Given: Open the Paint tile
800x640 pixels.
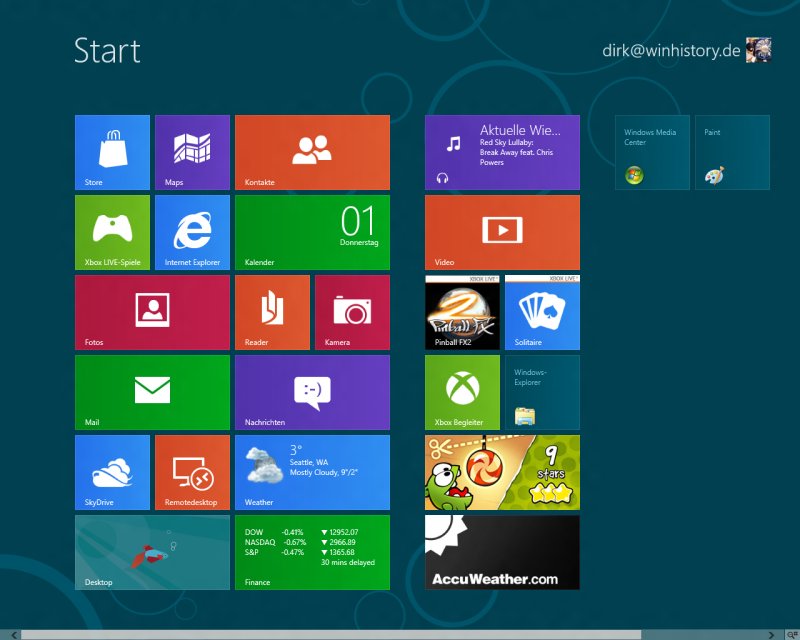Looking at the screenshot, I should [732, 152].
